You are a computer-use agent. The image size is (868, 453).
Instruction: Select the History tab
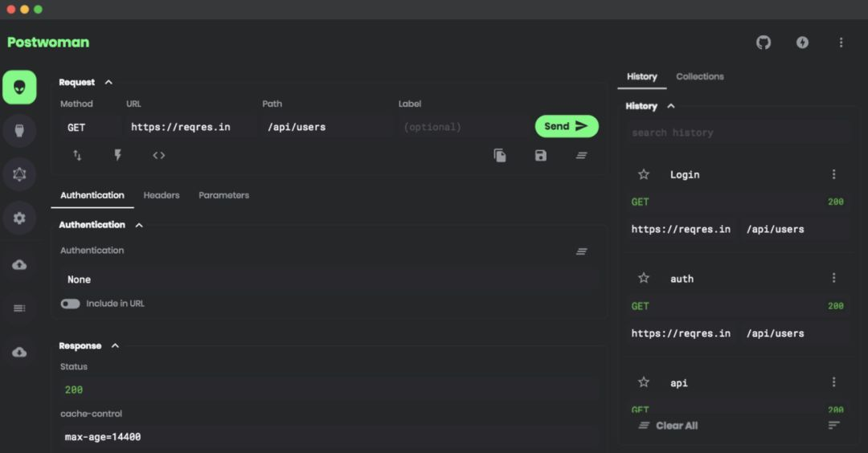coord(641,76)
